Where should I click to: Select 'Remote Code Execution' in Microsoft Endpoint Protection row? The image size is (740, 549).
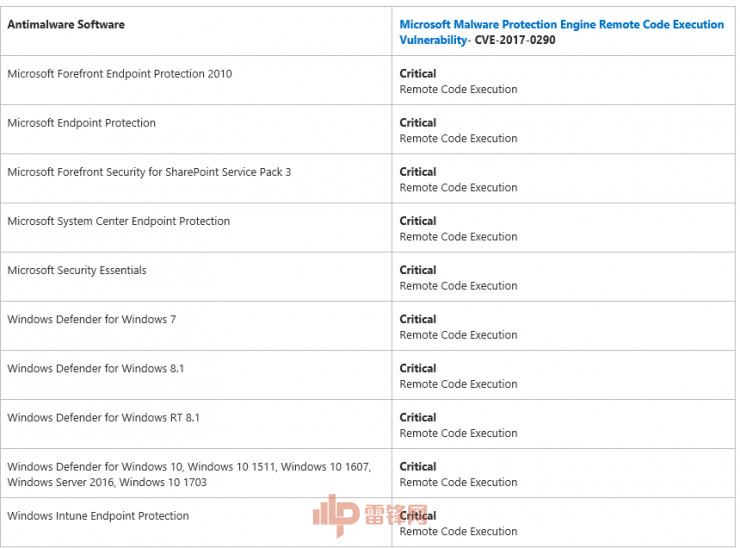[458, 138]
